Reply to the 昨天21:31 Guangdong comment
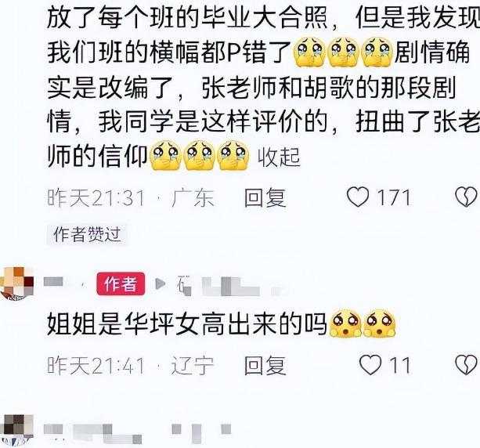This screenshot has height=448, width=480. click(265, 197)
